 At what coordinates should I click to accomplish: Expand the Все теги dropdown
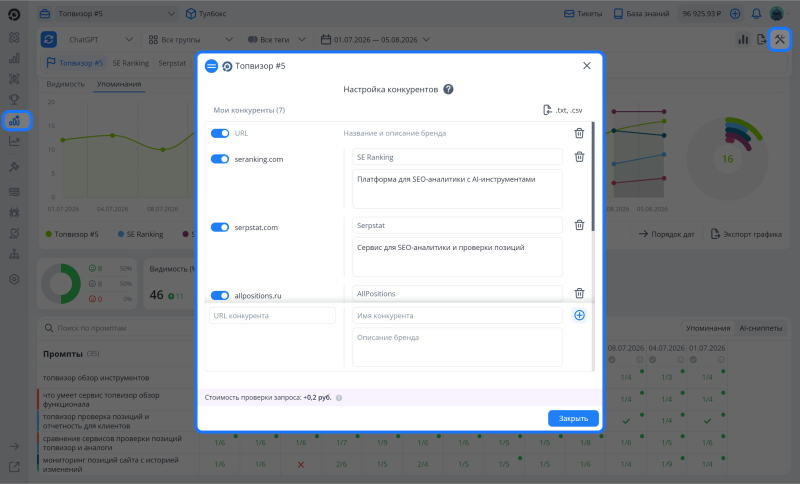(277, 39)
